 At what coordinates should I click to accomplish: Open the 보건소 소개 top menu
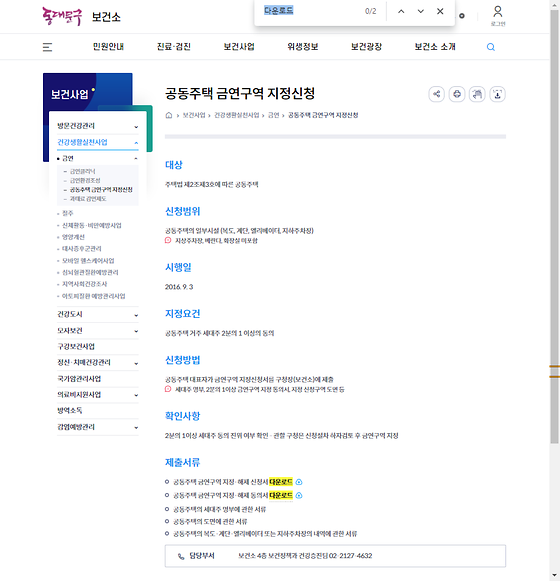click(x=435, y=47)
